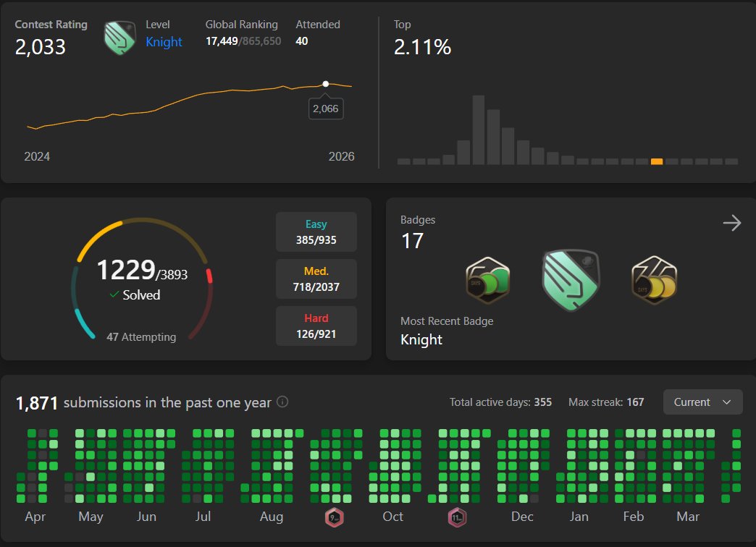Click the Knight level link
The width and height of the screenshot is (756, 547).
point(164,42)
